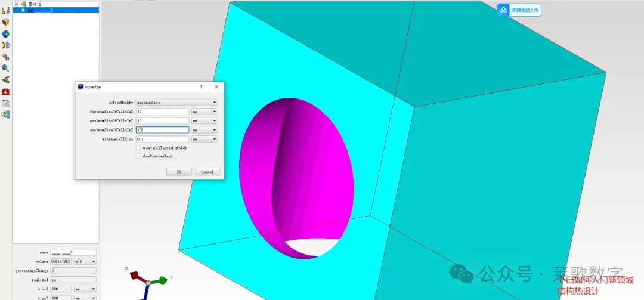This screenshot has width=644, height=300.
Task: Open the minimumCellSize unit dropdown
Action: coord(205,140)
